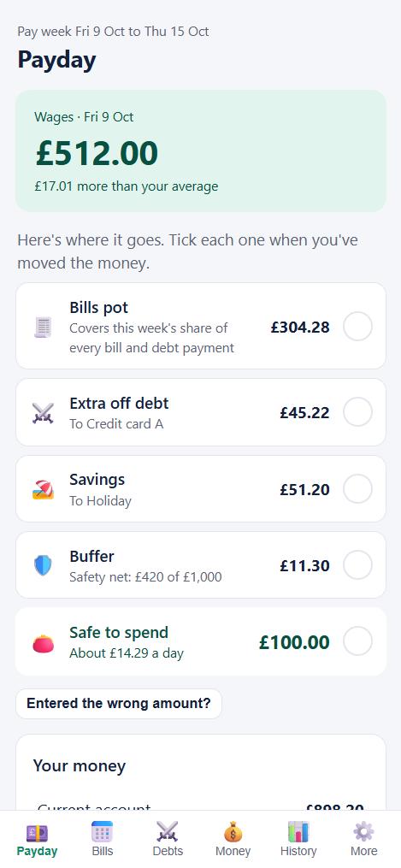This screenshot has height=868, width=401.
Task: Tick the Safe to spend £100.00 circle
Action: (358, 641)
